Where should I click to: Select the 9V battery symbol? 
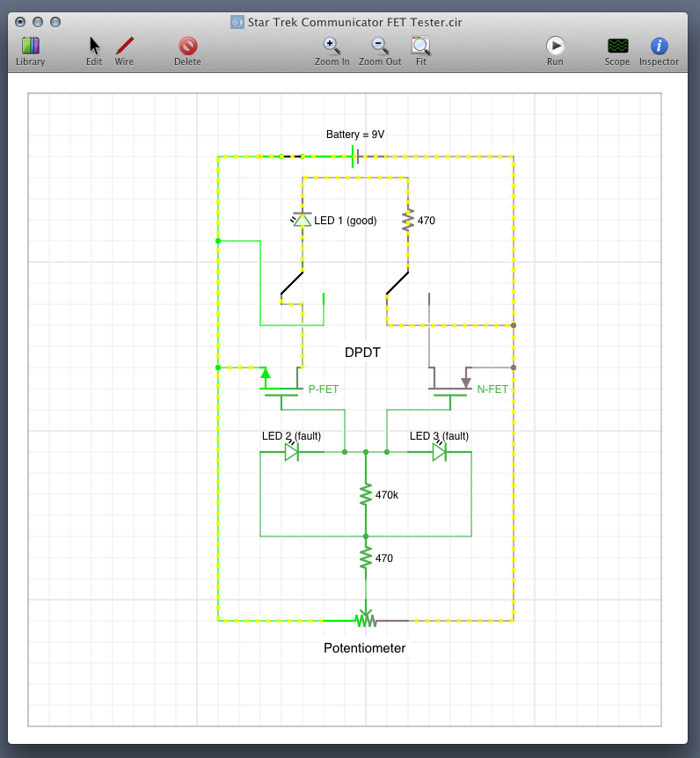[355, 157]
